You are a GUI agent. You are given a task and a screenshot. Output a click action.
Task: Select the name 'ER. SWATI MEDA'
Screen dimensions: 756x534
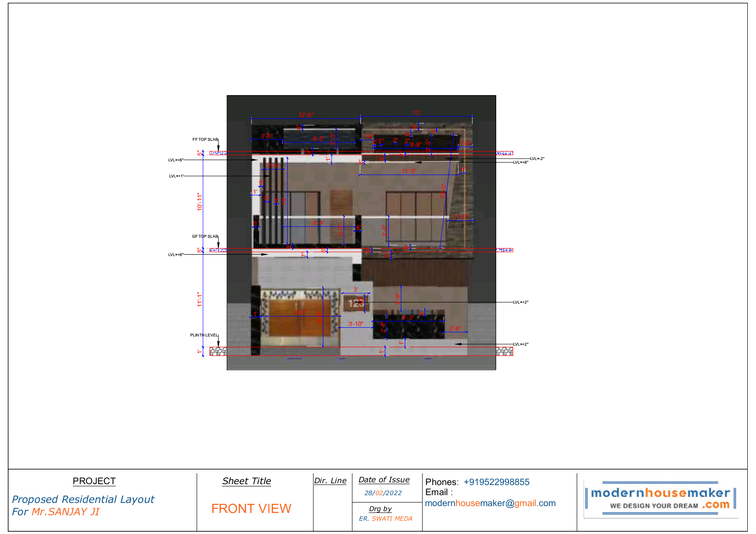tap(386, 518)
